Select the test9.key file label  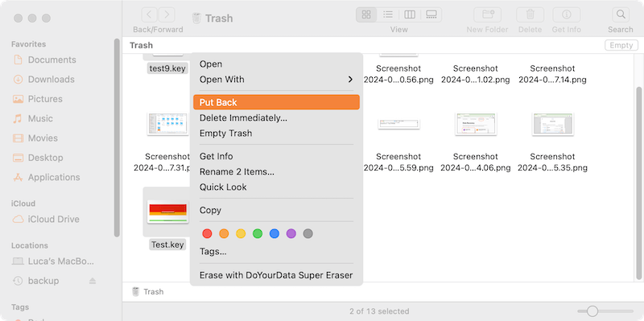click(x=167, y=68)
